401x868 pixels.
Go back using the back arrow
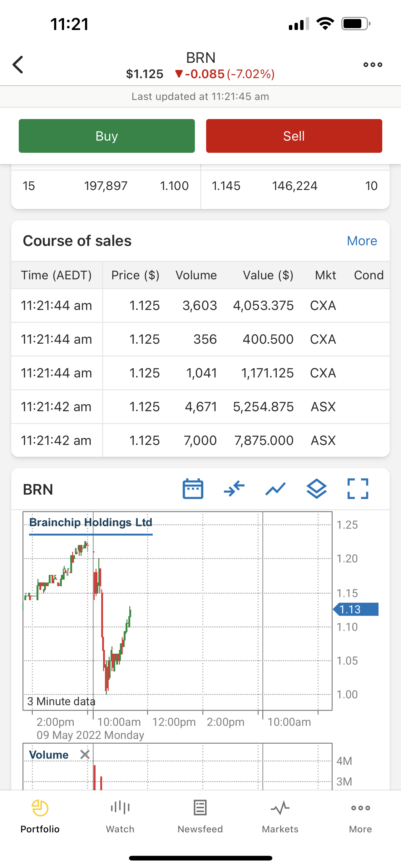coord(18,65)
